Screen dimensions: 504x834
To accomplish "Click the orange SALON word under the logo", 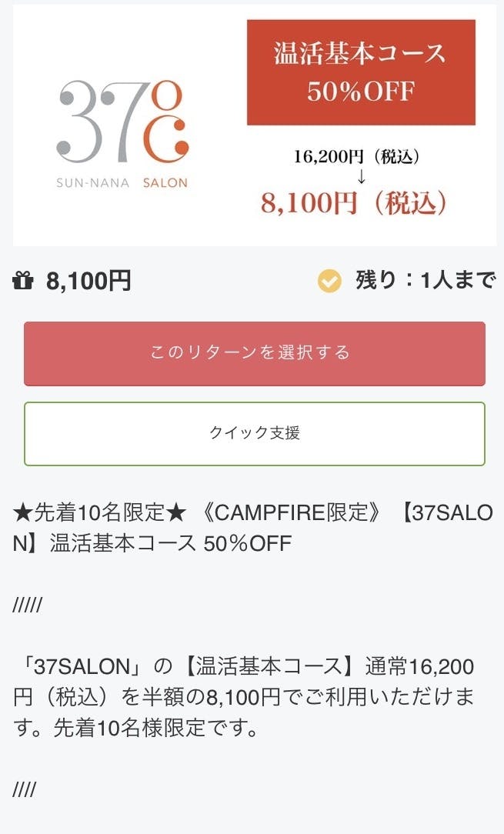I will pyautogui.click(x=165, y=183).
